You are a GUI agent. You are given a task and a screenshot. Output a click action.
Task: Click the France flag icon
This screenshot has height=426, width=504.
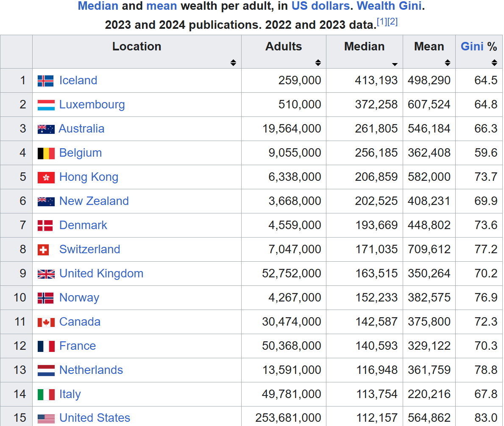(x=46, y=346)
